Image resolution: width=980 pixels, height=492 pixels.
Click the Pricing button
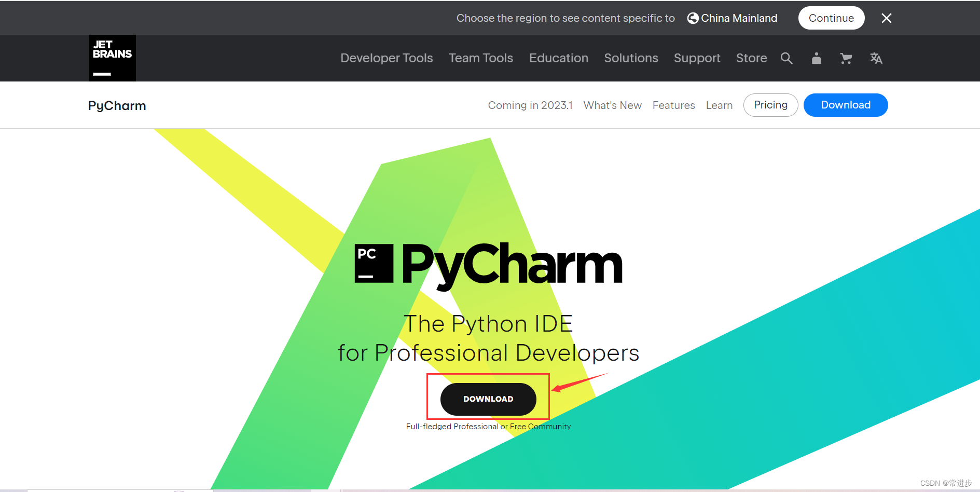pyautogui.click(x=770, y=105)
